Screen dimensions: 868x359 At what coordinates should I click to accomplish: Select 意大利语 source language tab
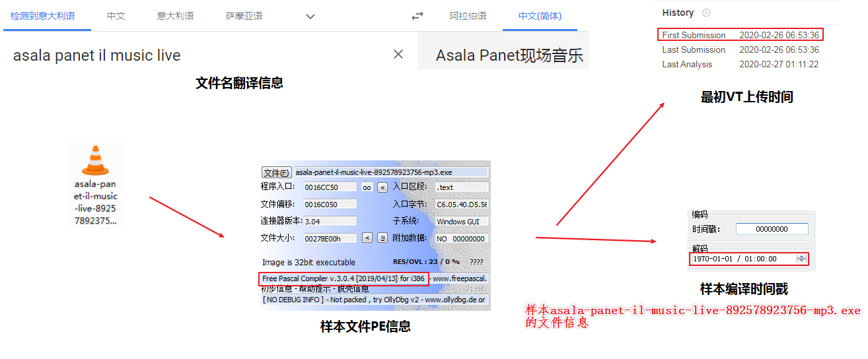coord(175,16)
